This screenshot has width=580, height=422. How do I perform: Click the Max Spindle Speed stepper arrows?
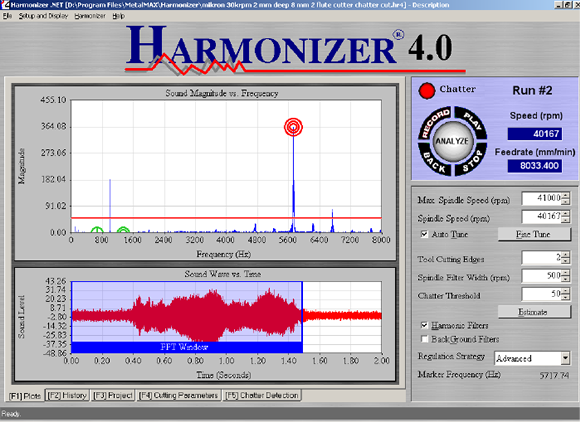tap(566, 199)
